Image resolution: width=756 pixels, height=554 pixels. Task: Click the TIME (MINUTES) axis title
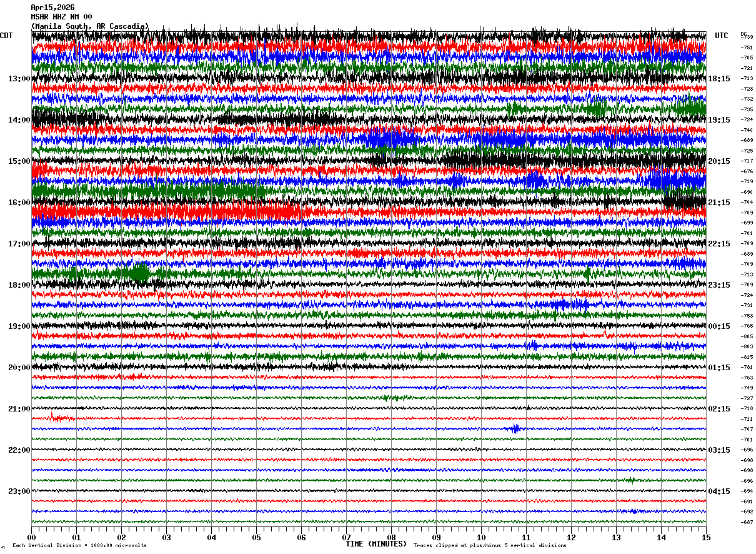(376, 544)
